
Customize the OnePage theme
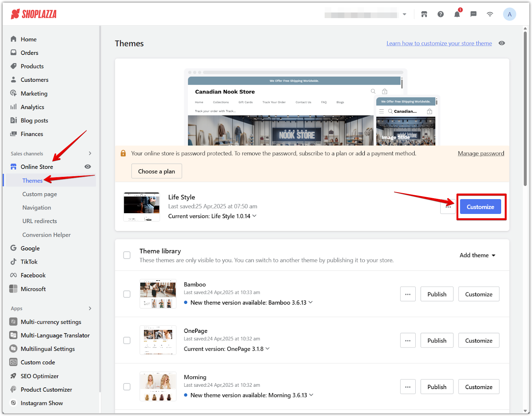point(479,341)
